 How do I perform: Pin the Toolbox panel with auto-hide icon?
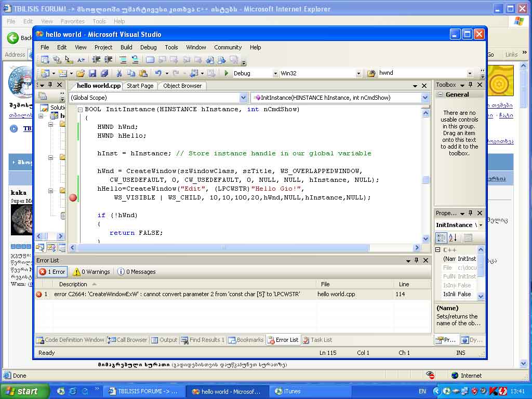470,85
